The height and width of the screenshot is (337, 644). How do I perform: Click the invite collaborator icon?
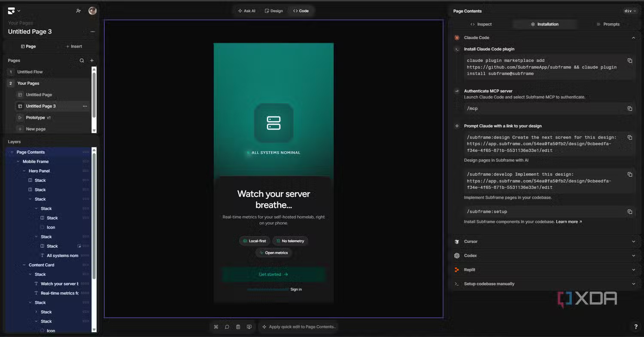(x=78, y=11)
